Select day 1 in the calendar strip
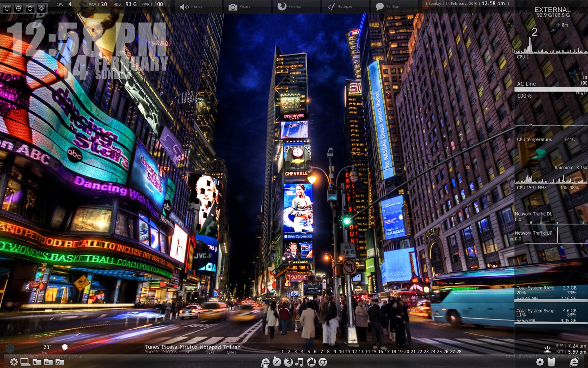This screenshot has height=368, width=588. coord(283,352)
